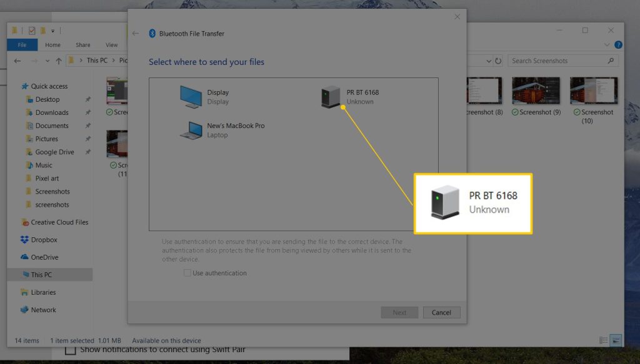Switch to the Share ribbon tab

pyautogui.click(x=83, y=45)
